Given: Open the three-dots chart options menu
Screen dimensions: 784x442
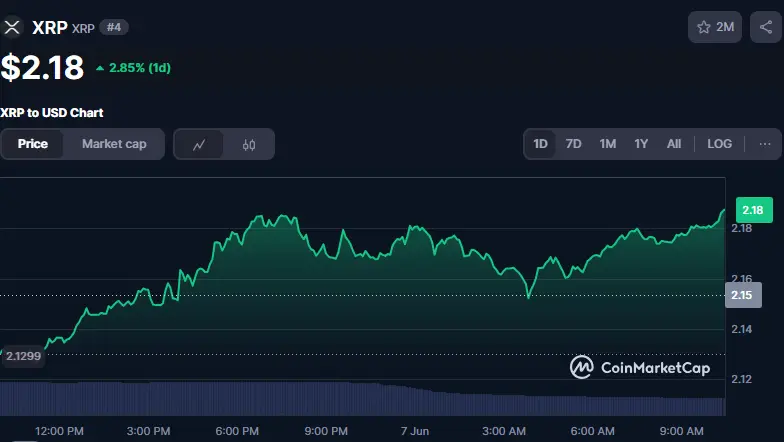Looking at the screenshot, I should pyautogui.click(x=764, y=144).
